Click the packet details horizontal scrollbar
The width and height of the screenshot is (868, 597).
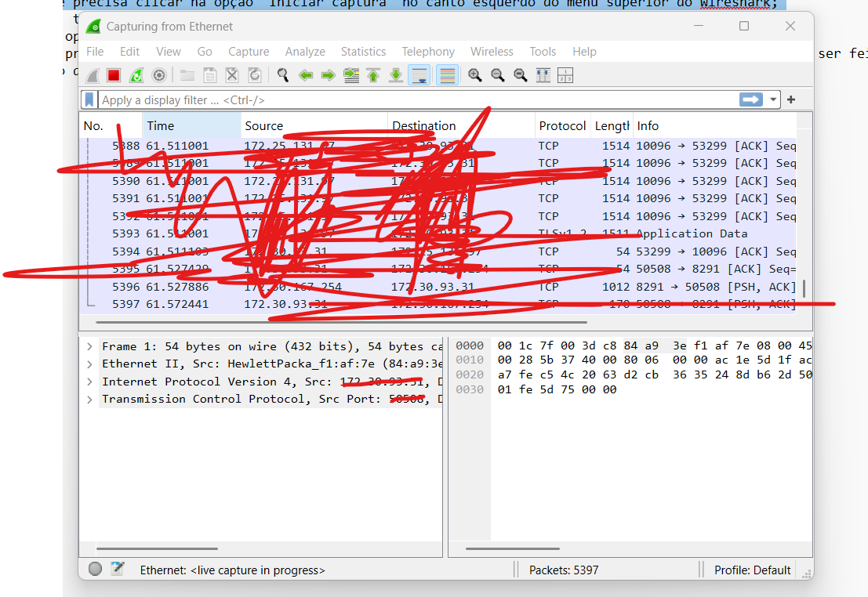(x=158, y=549)
